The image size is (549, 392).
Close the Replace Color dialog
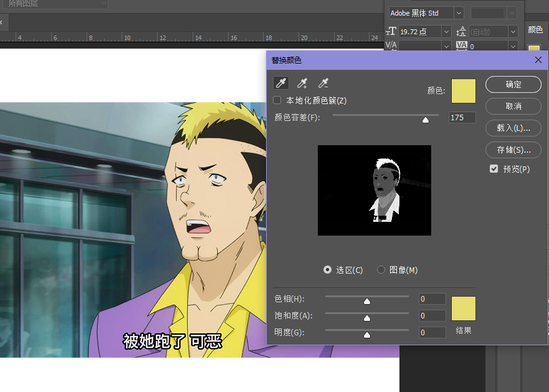click(x=538, y=60)
